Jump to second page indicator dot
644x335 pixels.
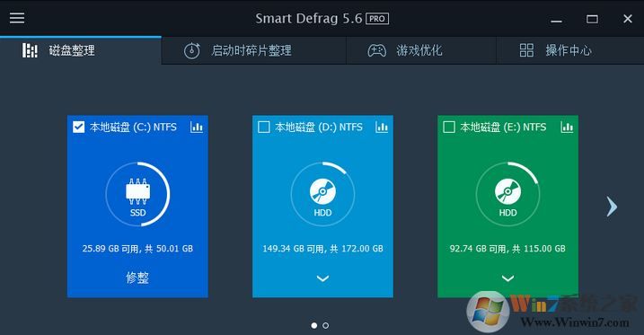coord(326,325)
